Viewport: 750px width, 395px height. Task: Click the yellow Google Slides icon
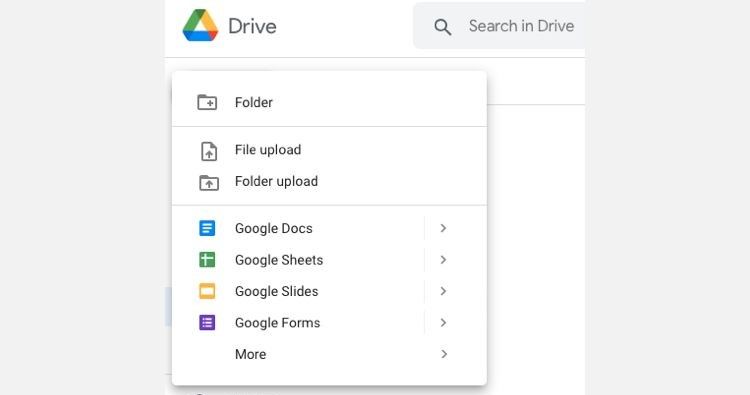pos(207,291)
